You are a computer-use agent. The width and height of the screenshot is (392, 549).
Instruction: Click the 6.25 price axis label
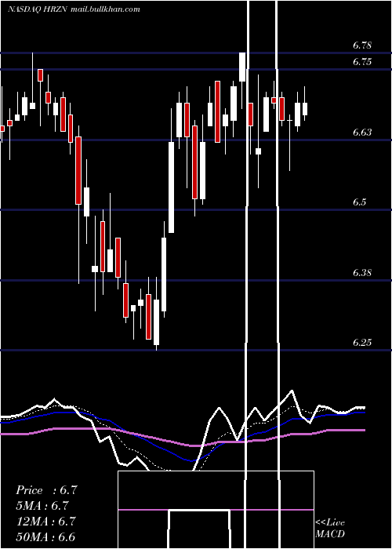pyautogui.click(x=362, y=343)
